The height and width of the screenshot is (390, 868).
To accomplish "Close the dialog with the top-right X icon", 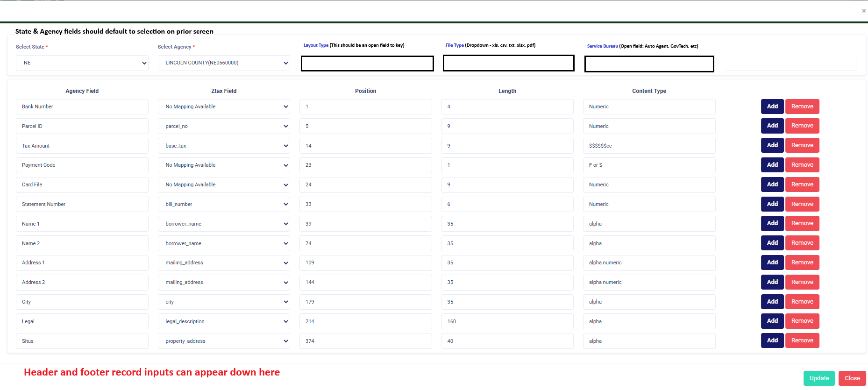I will pos(863,11).
